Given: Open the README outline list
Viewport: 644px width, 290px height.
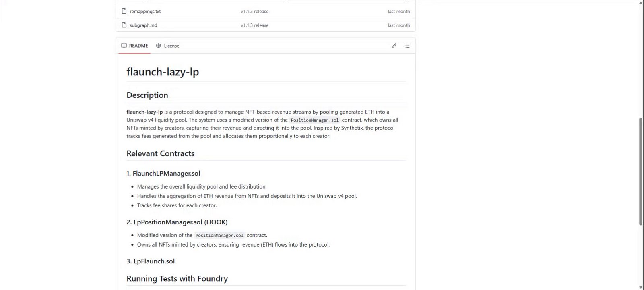Looking at the screenshot, I should click(407, 46).
